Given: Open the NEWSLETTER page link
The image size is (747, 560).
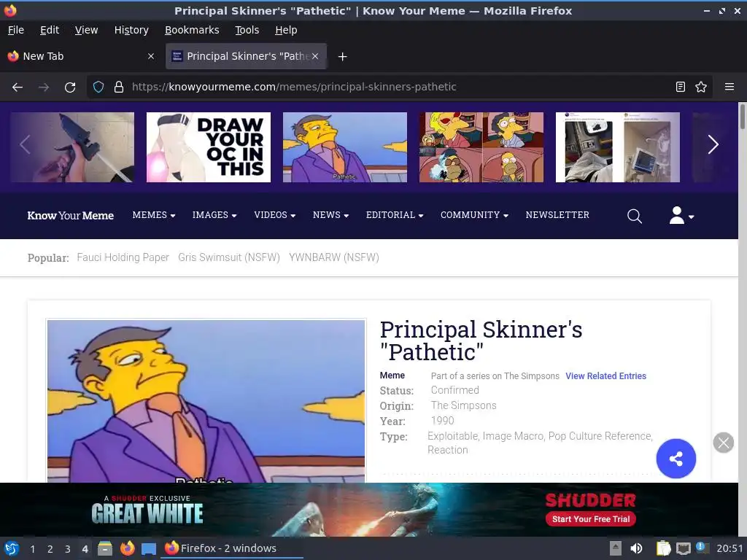Looking at the screenshot, I should 557,215.
